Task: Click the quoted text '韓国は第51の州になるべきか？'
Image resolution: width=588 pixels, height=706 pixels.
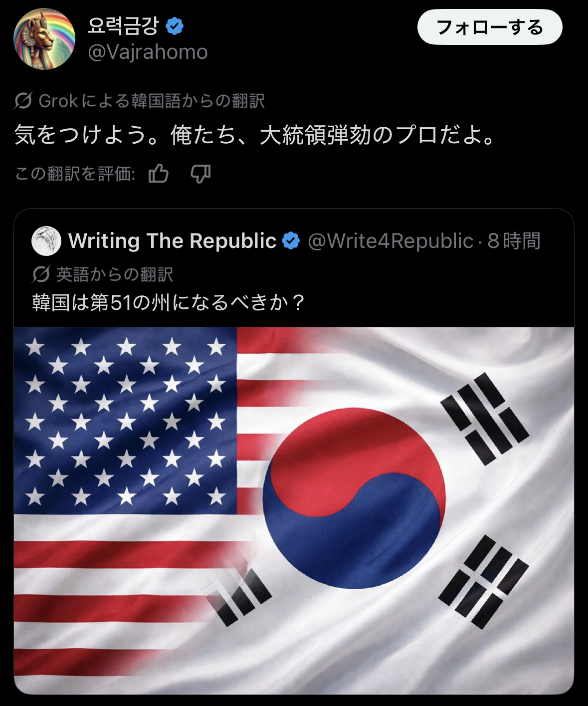Action: pyautogui.click(x=169, y=302)
